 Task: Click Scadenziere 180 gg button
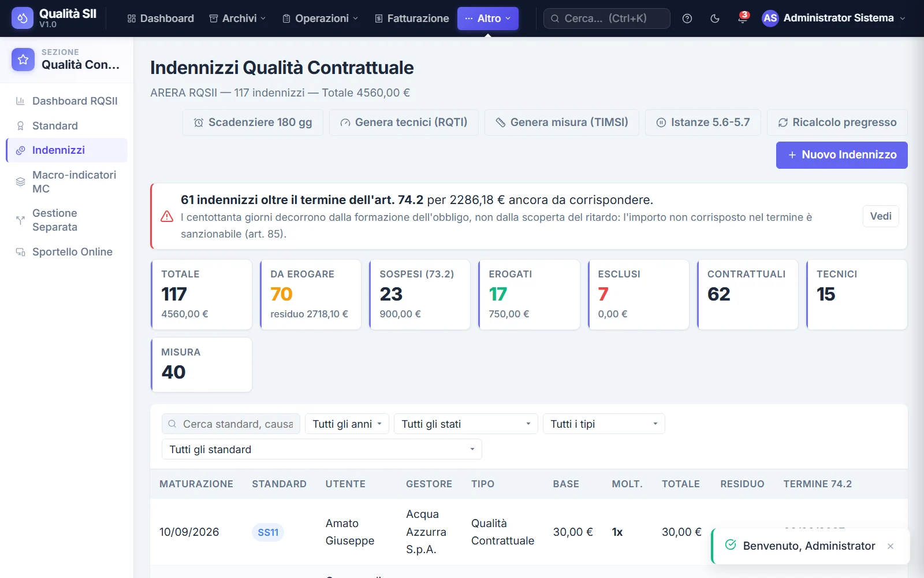click(253, 123)
